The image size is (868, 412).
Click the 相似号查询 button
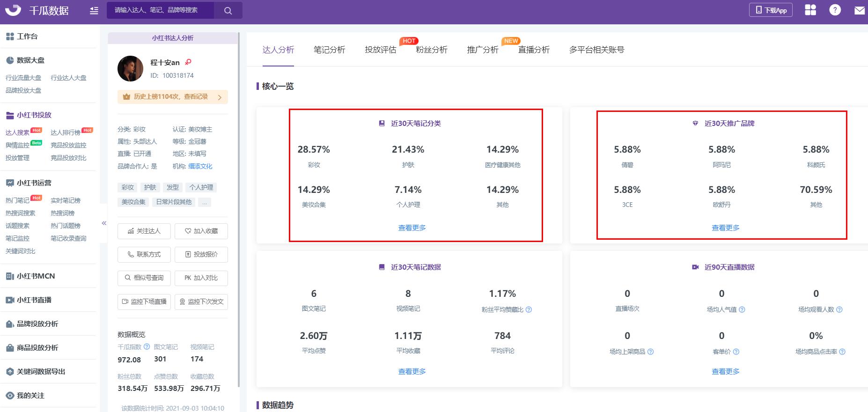pyautogui.click(x=144, y=278)
